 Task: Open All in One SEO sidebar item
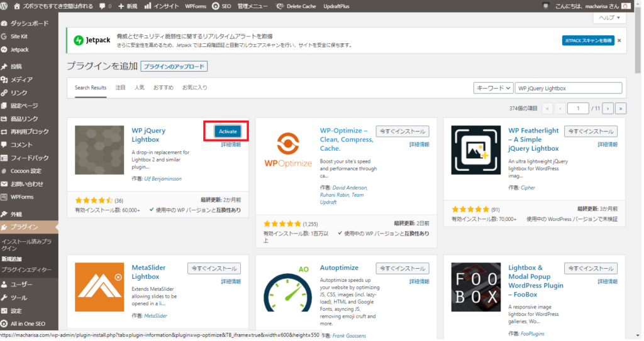click(x=28, y=323)
